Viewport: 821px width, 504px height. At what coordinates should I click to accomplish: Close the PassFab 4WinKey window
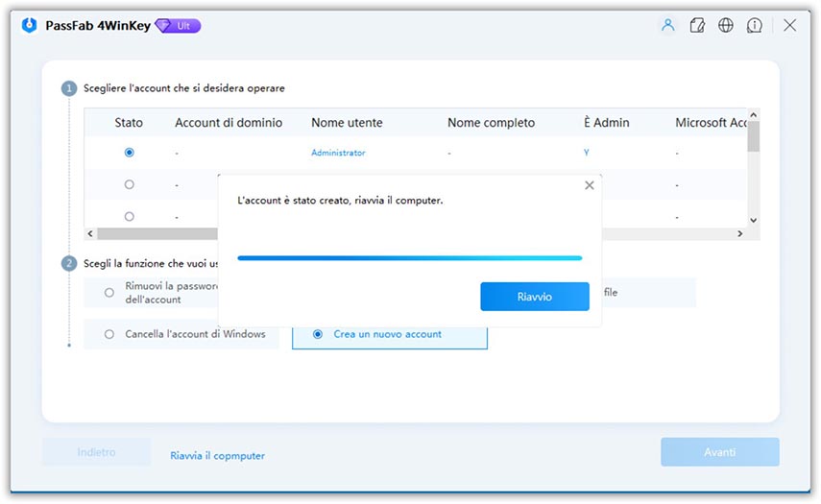coord(789,26)
